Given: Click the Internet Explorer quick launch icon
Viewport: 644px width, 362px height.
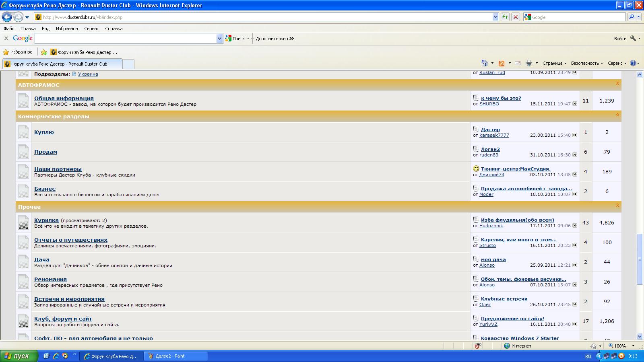Looking at the screenshot, I should (56, 356).
